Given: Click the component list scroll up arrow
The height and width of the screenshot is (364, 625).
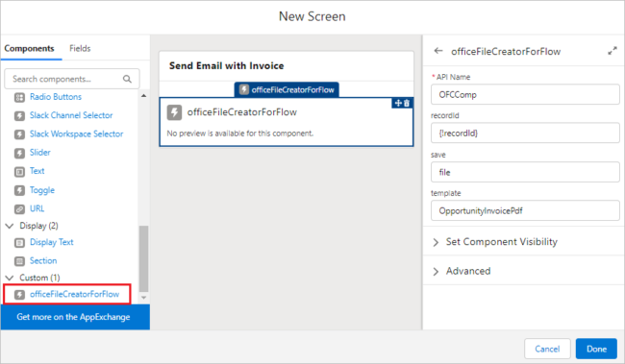Looking at the screenshot, I should (x=143, y=96).
